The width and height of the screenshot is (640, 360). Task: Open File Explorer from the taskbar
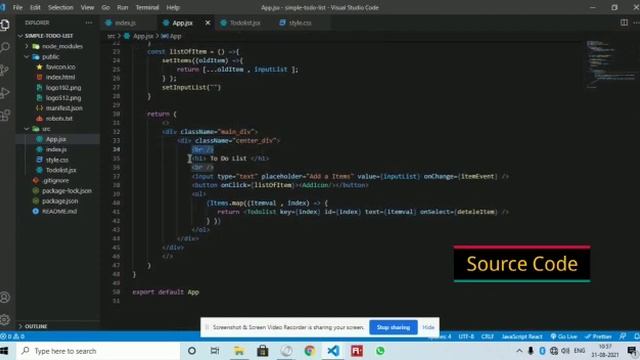tap(239, 351)
